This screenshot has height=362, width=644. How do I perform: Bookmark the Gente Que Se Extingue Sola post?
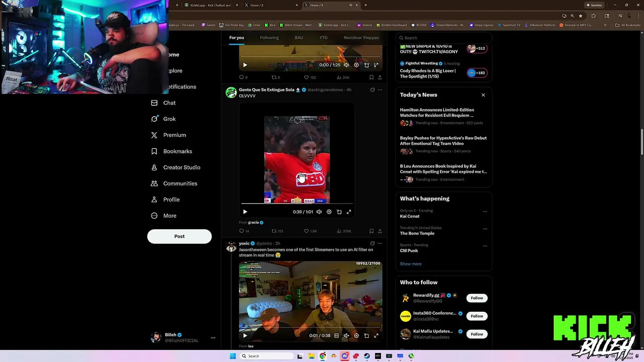(371, 231)
